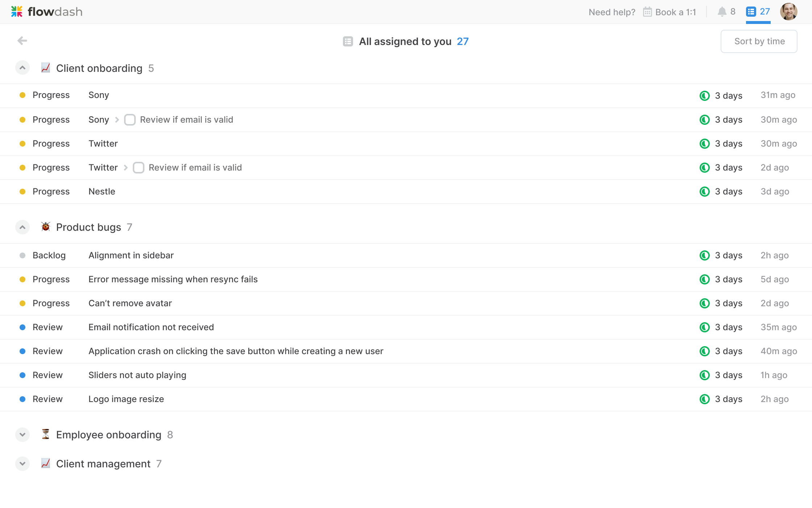Image resolution: width=812 pixels, height=508 pixels.
Task: Click the Book a 1:1 calendar icon
Action: (647, 12)
